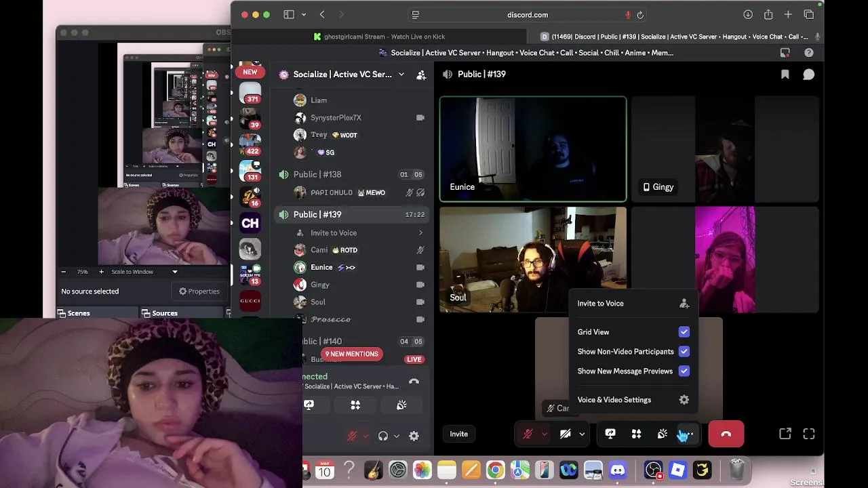Viewport: 868px width, 488px height.
Task: Toggle deafen headphones in the user panel
Action: pos(383,436)
